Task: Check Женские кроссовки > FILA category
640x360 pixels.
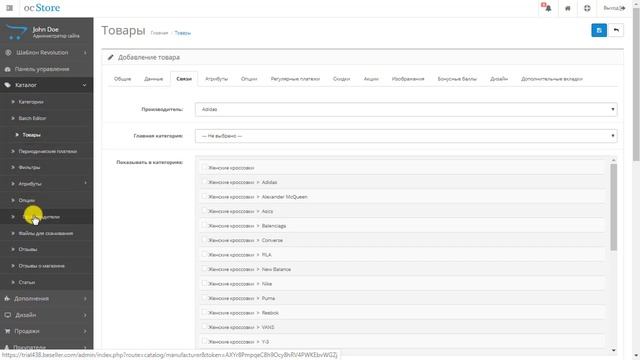Action: point(204,254)
